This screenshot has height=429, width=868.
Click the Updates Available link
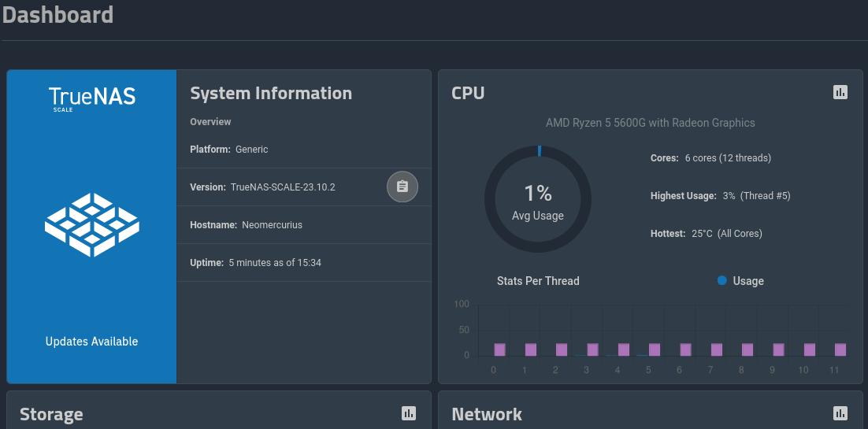(92, 342)
